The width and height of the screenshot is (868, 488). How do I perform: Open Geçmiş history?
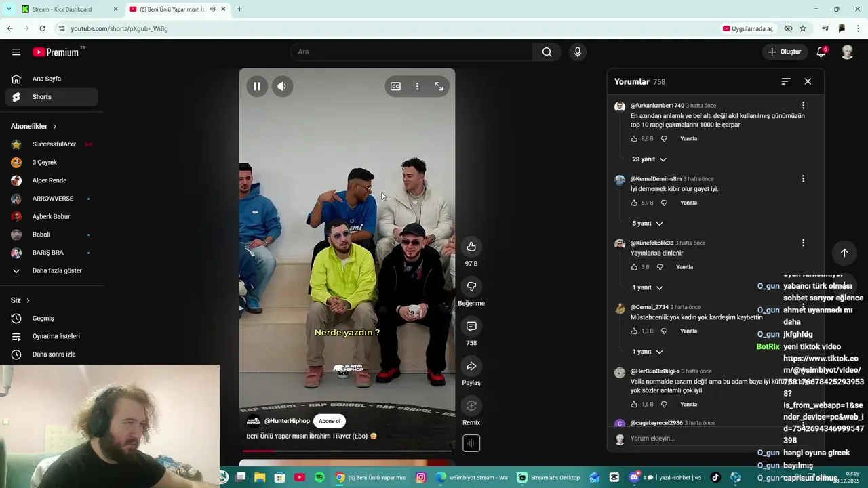52,318
